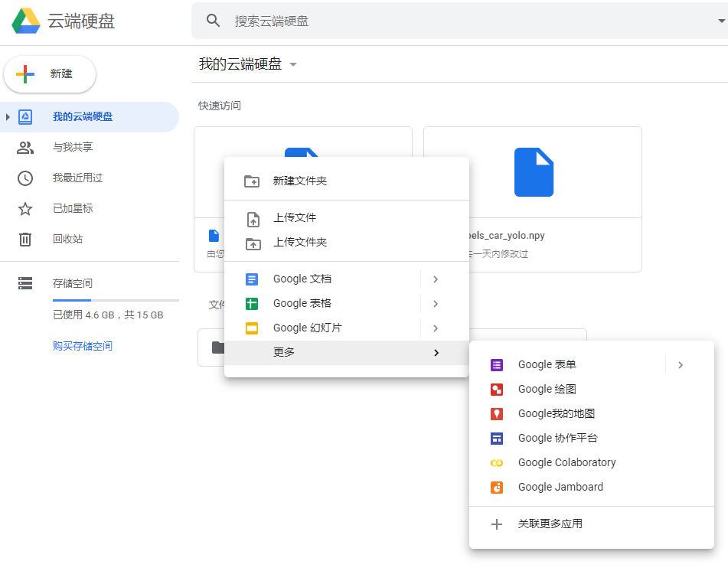Click the purple Google Forms icon
This screenshot has height=571, width=728.
(x=497, y=365)
